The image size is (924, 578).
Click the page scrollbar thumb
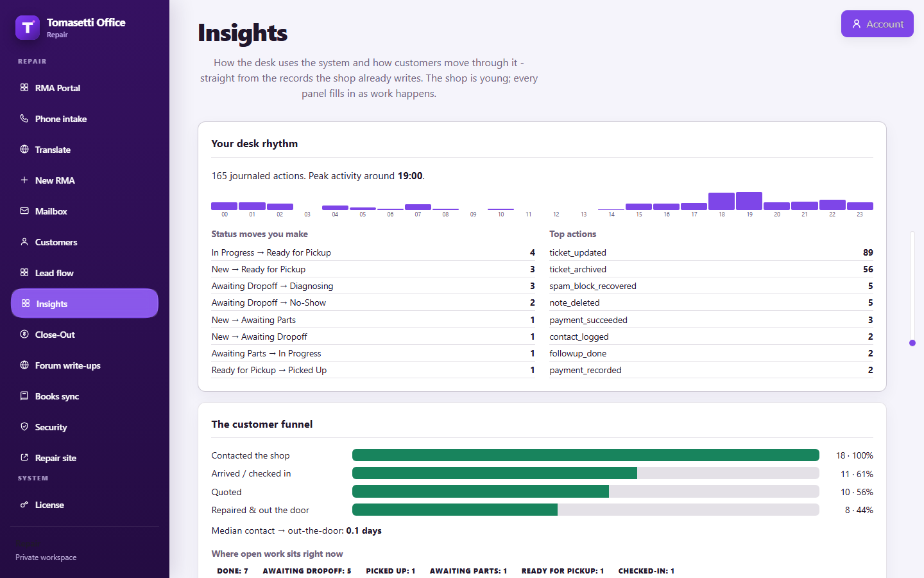(x=912, y=343)
